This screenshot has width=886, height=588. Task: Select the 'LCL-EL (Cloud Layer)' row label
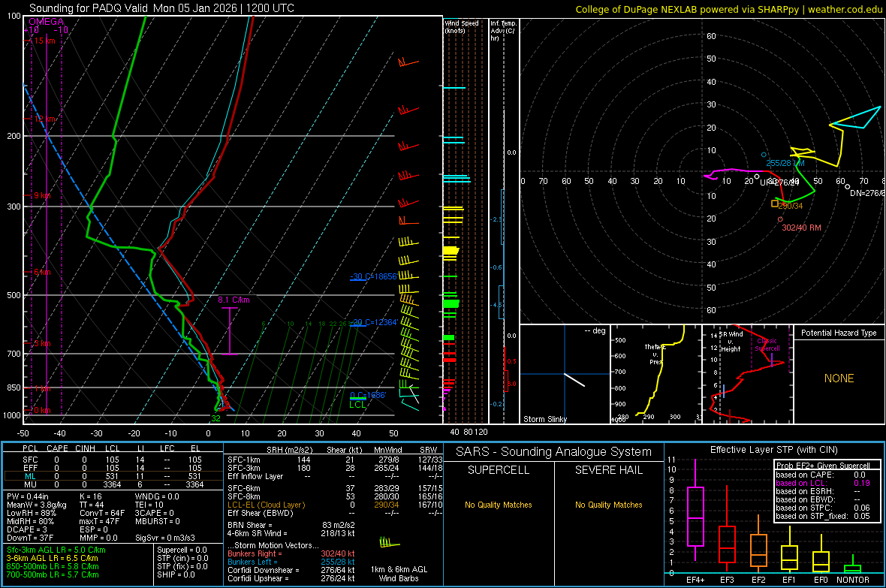(x=266, y=505)
